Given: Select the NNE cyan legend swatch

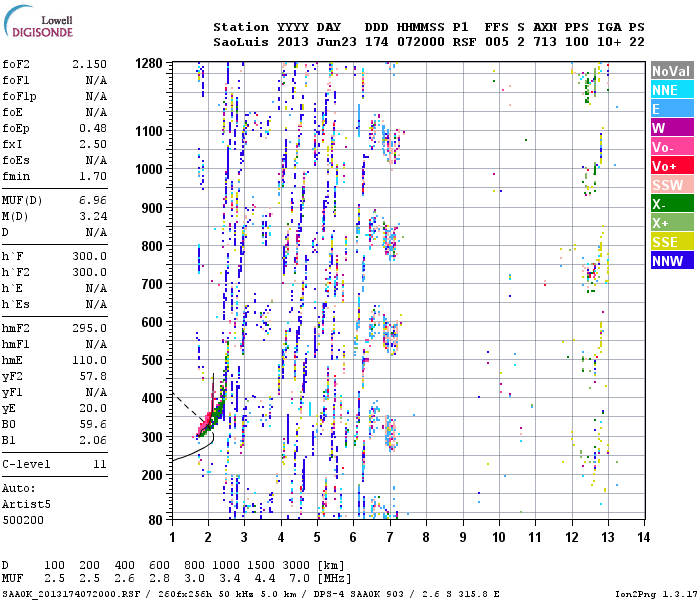Looking at the screenshot, I should tap(672, 90).
